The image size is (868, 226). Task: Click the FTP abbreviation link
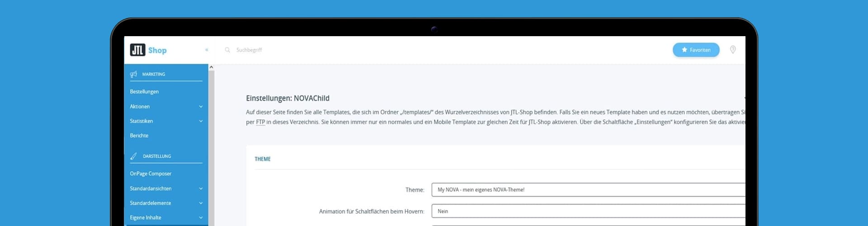(x=260, y=122)
